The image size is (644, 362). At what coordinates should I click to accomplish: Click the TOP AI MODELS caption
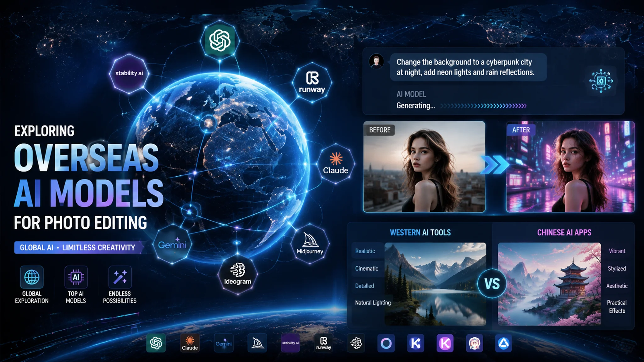(76, 297)
